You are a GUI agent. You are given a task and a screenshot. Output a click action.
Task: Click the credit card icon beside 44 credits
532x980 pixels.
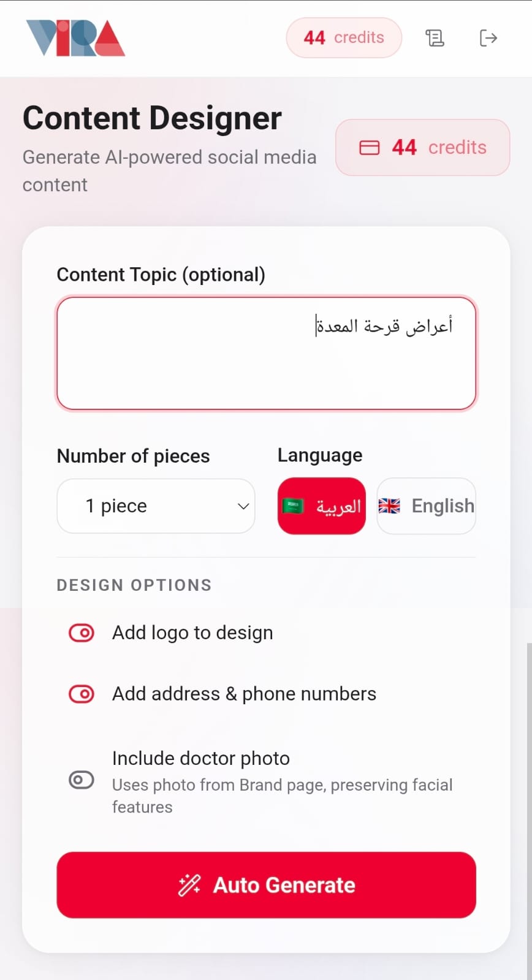click(x=369, y=148)
